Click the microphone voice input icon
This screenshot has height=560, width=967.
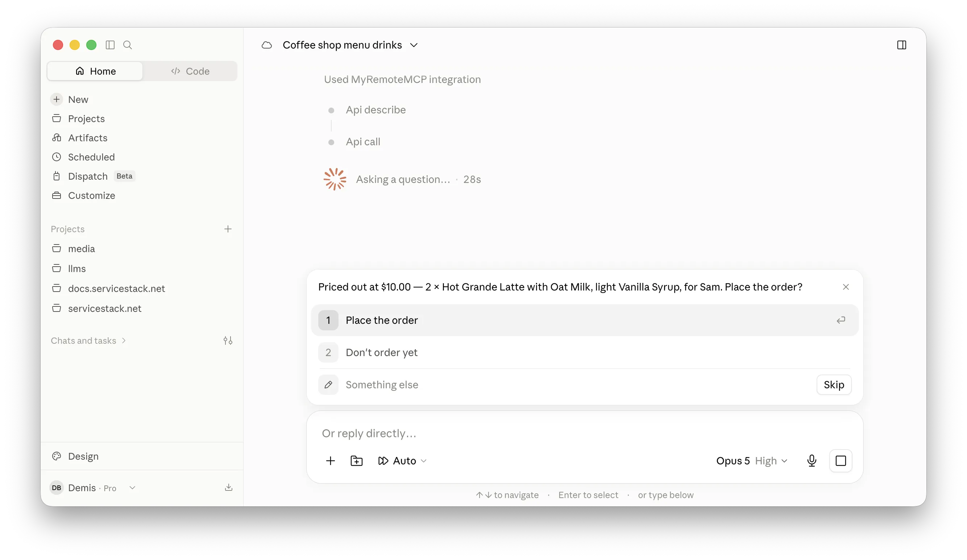click(x=811, y=461)
